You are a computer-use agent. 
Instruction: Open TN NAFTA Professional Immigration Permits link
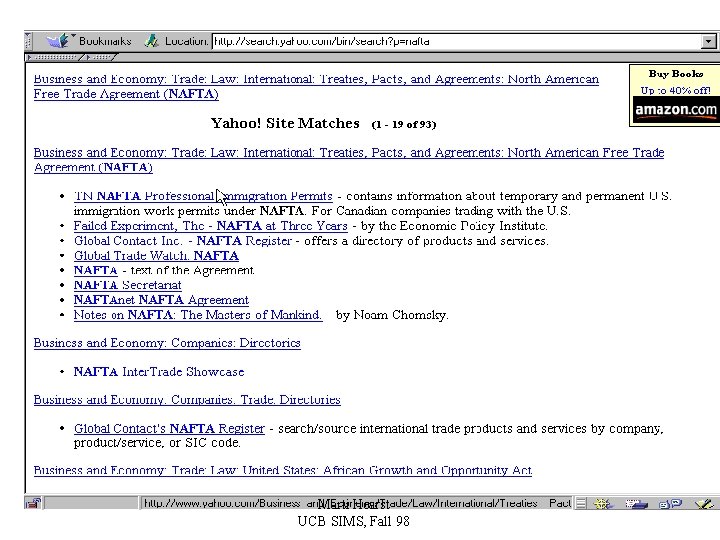pyautogui.click(x=203, y=196)
